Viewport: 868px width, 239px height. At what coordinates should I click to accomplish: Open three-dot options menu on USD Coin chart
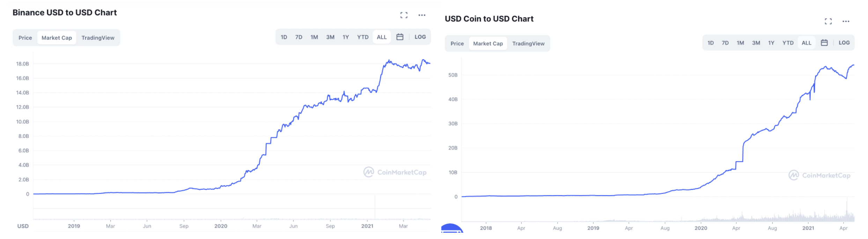coord(846,21)
